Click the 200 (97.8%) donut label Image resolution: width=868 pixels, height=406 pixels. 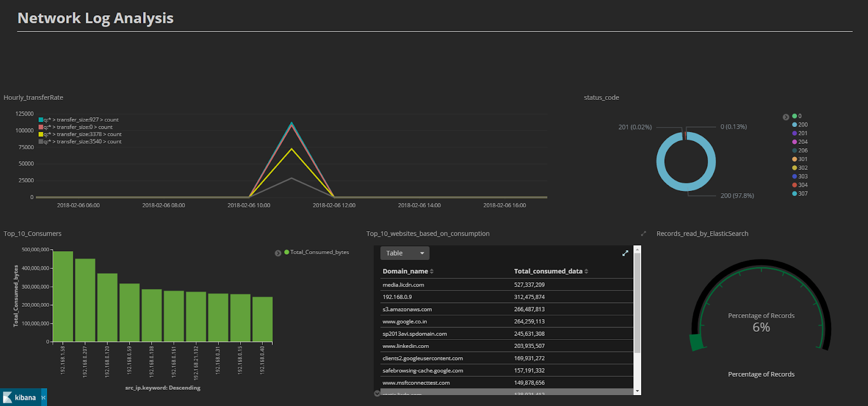pyautogui.click(x=737, y=196)
